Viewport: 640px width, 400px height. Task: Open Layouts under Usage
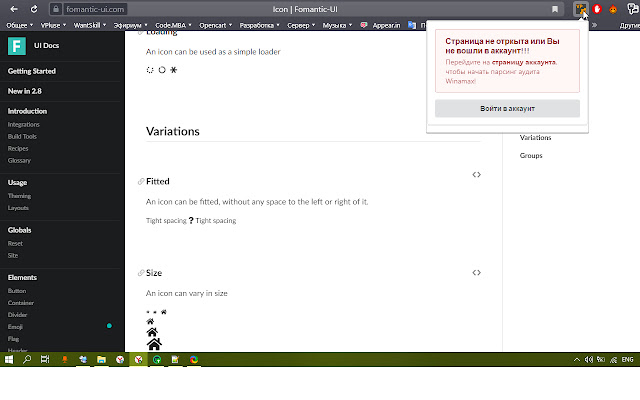[x=18, y=208]
